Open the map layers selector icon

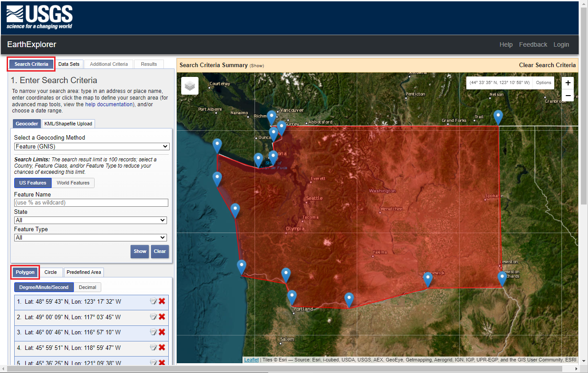point(190,86)
